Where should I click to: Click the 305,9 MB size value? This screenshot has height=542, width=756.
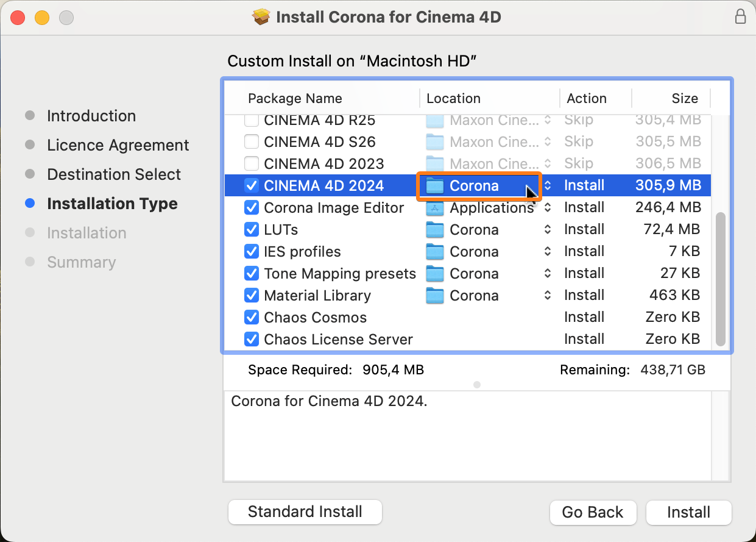coord(668,185)
